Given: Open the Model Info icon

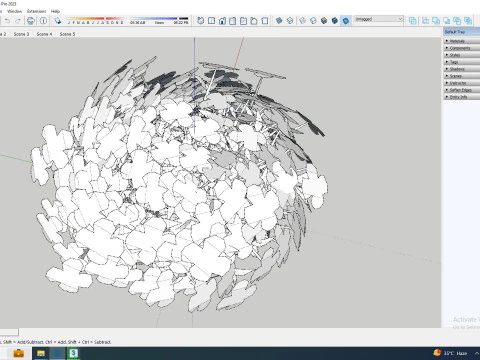Looking at the screenshot, I should tap(43, 21).
